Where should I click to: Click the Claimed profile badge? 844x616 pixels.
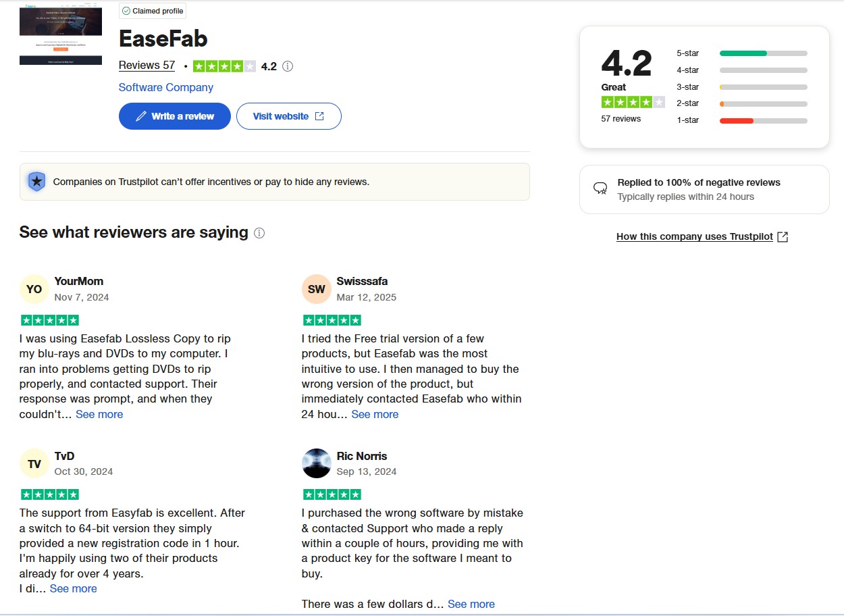point(152,11)
